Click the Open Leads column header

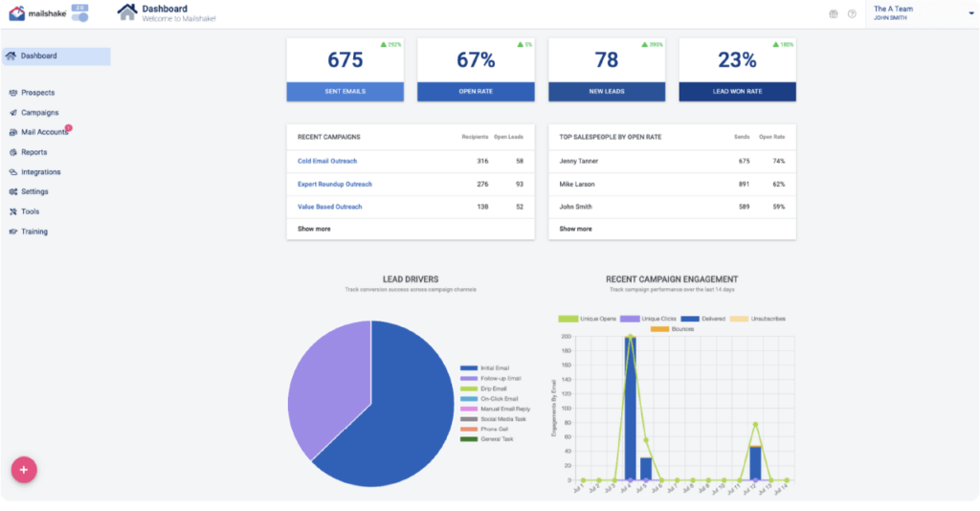(x=509, y=137)
